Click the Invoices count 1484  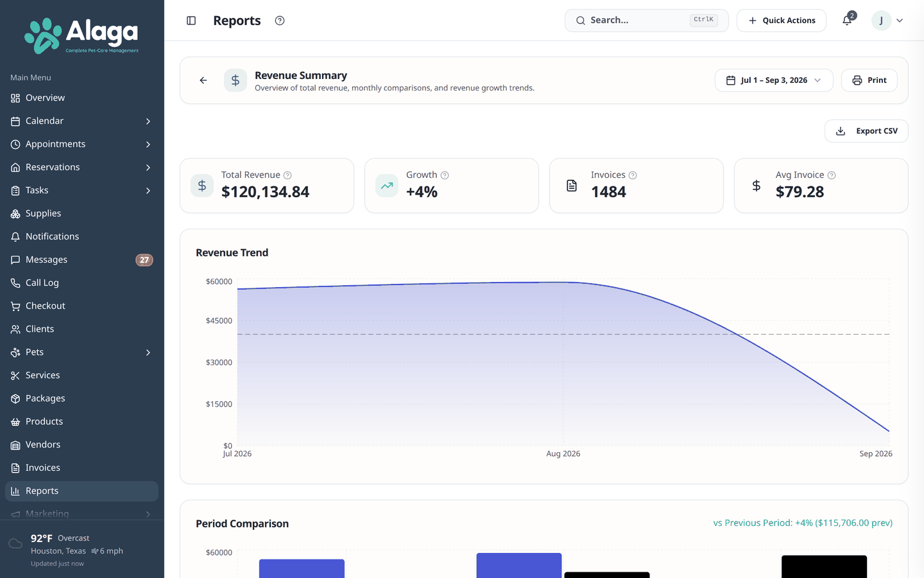(608, 192)
